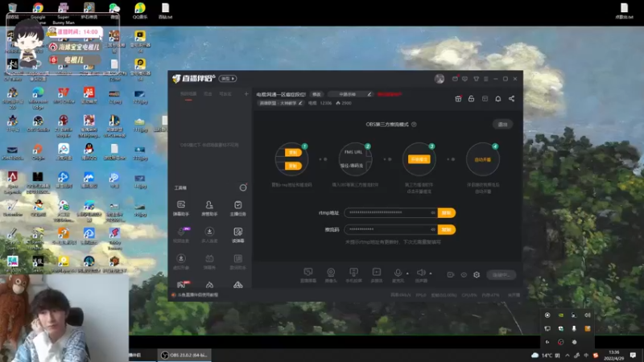Copy the stream key
Image resolution: width=644 pixels, height=362 pixels.
(x=447, y=229)
